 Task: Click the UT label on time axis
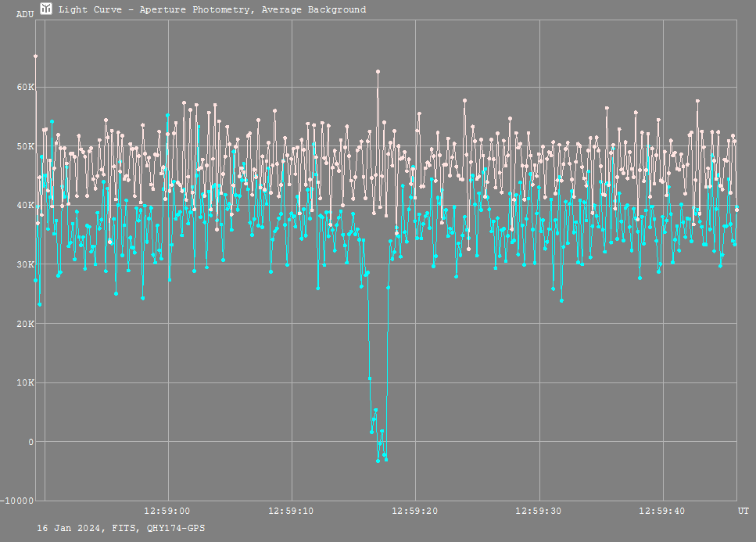pyautogui.click(x=743, y=511)
